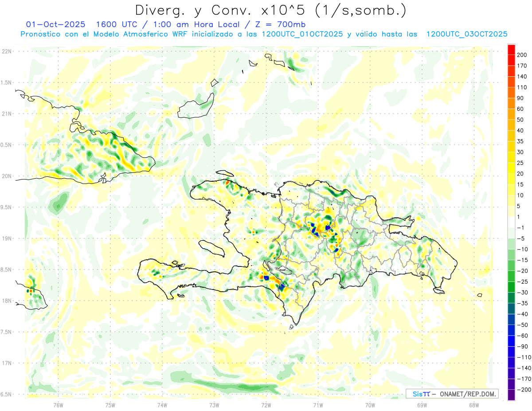The height and width of the screenshot is (411, 532).
Task: Click the chart title Diverg. y Conv.
Action: 270,10
